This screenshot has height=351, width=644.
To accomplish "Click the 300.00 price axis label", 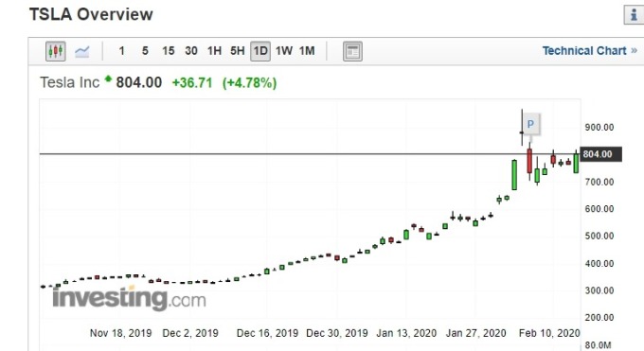I will (599, 290).
